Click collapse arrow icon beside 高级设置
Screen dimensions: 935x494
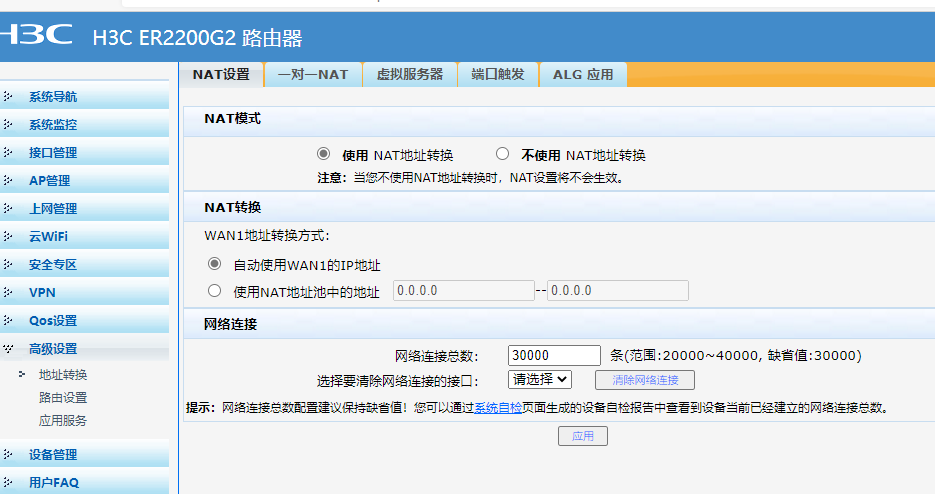(x=8, y=348)
